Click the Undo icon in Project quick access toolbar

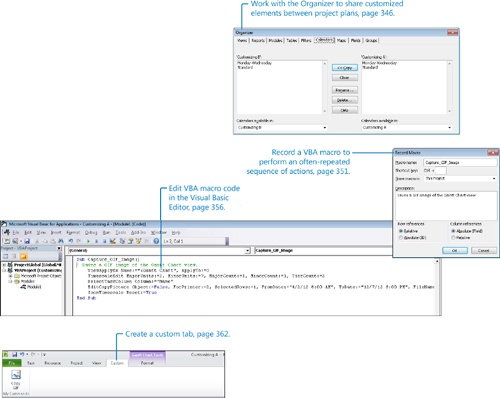tap(22, 354)
